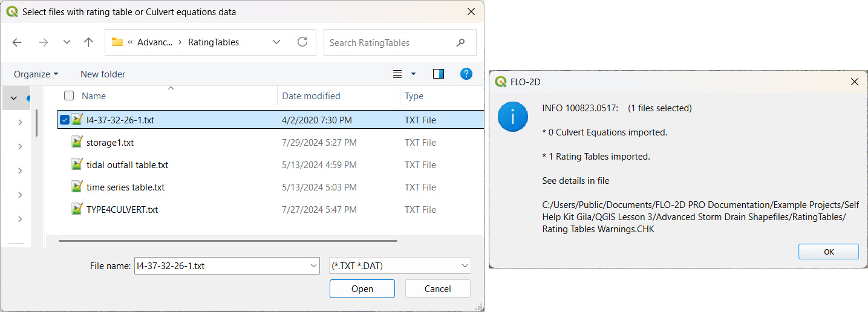Click the Open button
This screenshot has height=312, width=868.
[x=362, y=289]
